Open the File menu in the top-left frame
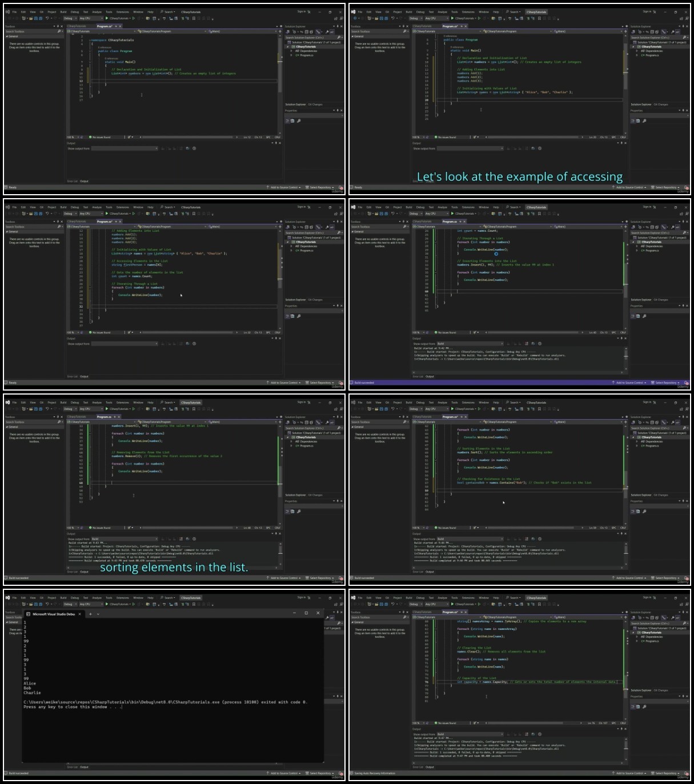 click(15, 11)
